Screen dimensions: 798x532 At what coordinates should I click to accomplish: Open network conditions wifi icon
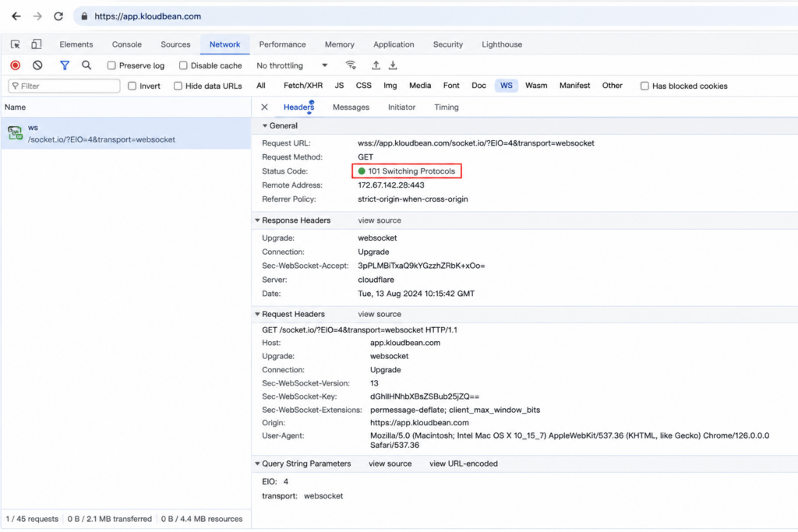(351, 65)
